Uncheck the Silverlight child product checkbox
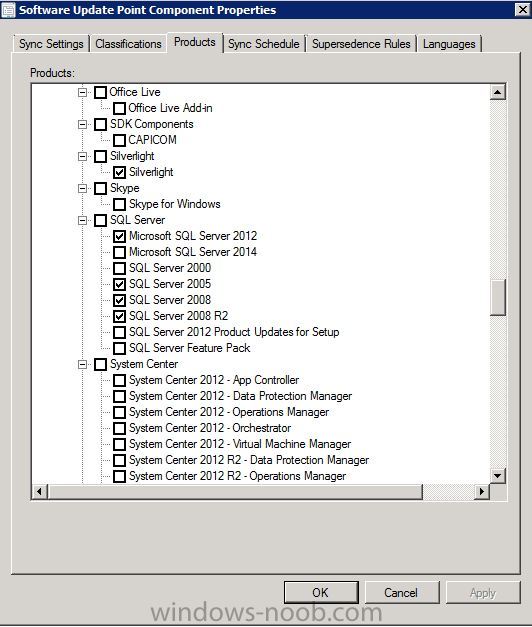 click(x=119, y=172)
